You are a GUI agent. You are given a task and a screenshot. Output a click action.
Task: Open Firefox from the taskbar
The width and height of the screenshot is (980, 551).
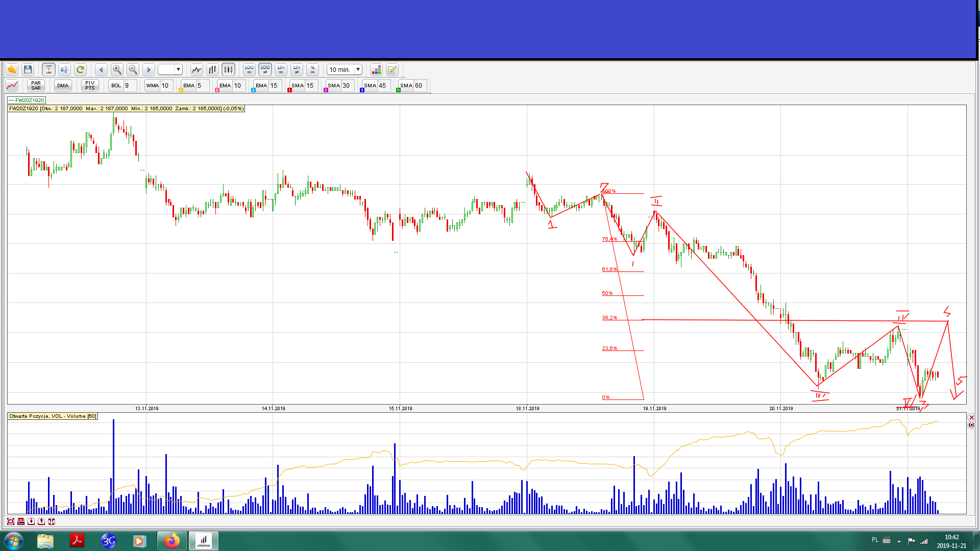tap(172, 541)
